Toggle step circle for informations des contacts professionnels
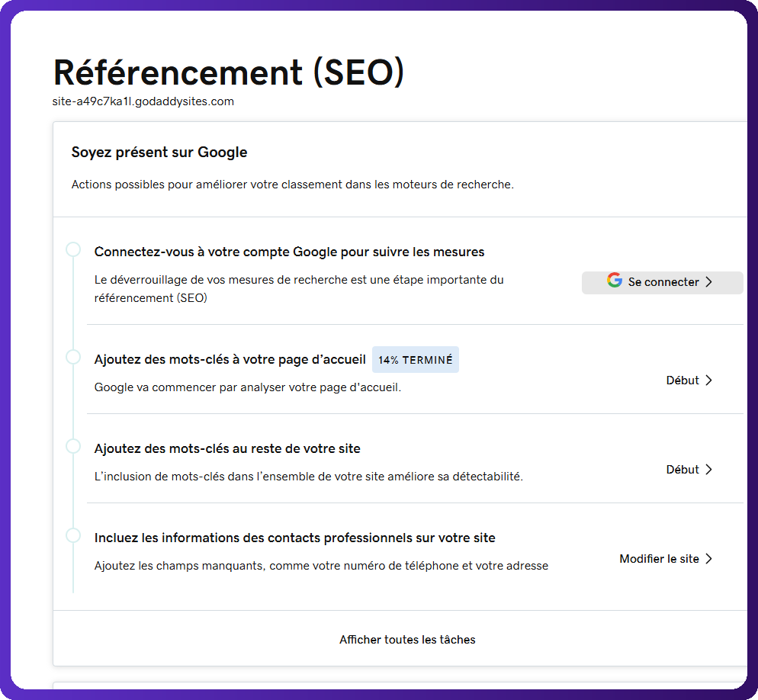The image size is (758, 700). pos(73,535)
